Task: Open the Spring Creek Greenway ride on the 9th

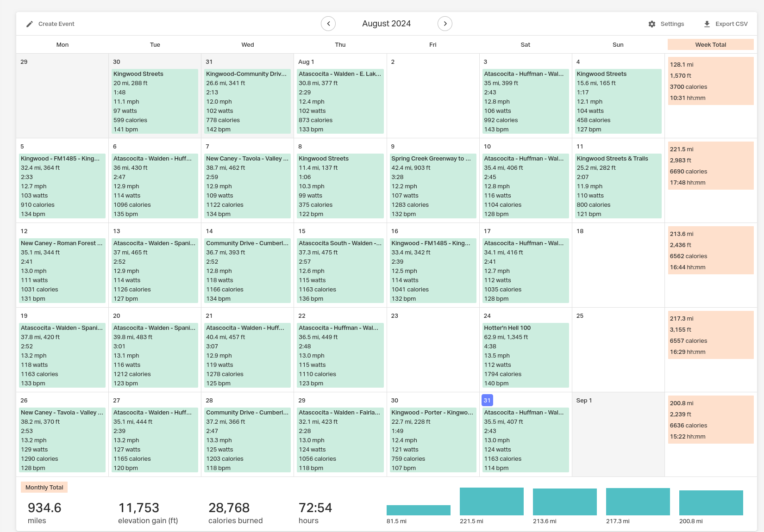Action: tap(433, 186)
